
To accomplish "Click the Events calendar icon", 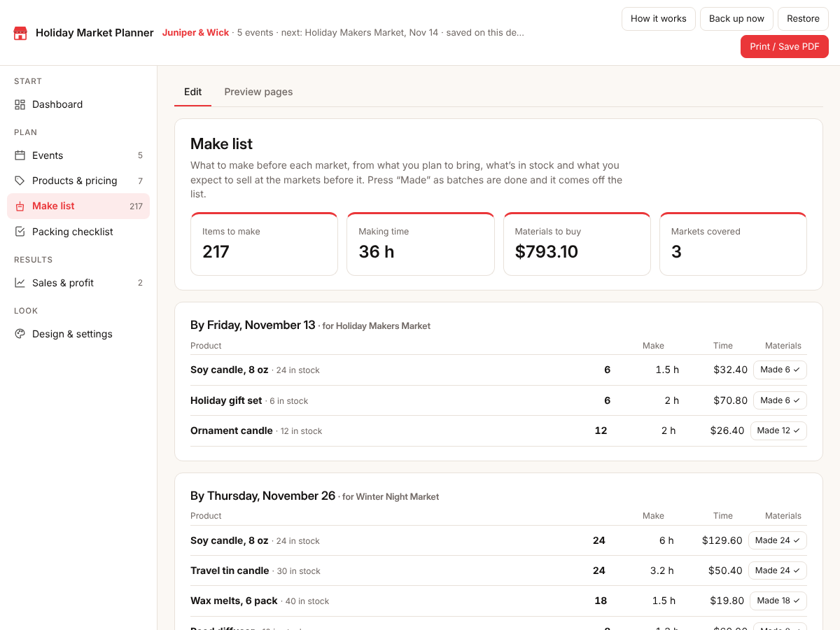I will pyautogui.click(x=20, y=155).
